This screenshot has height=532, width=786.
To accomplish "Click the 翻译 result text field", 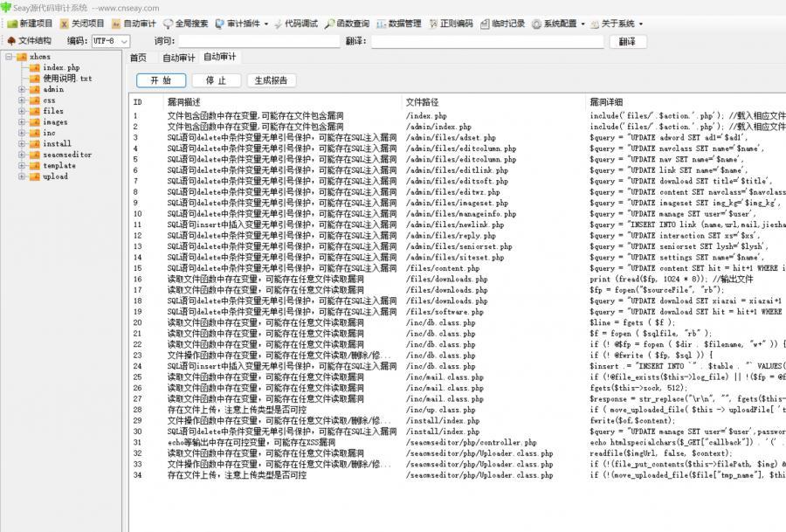I will (x=487, y=41).
